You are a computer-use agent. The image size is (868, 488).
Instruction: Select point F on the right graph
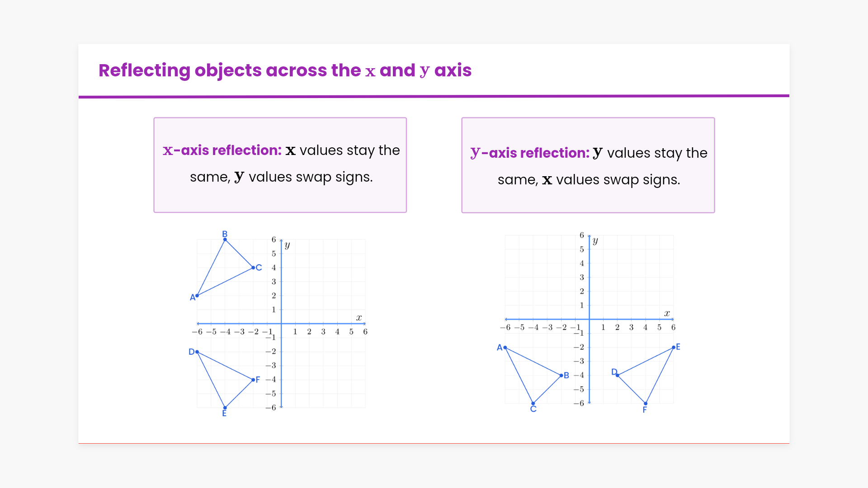coord(646,403)
